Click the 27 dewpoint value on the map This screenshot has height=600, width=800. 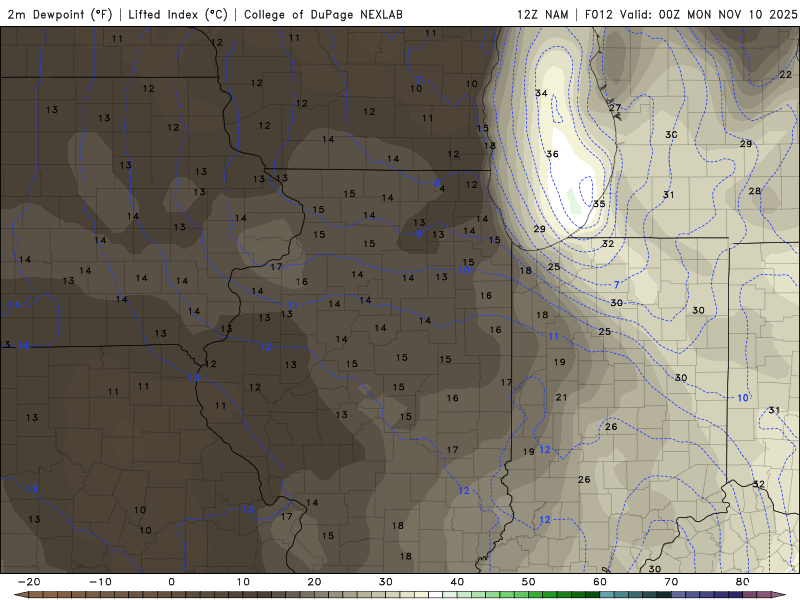click(615, 108)
